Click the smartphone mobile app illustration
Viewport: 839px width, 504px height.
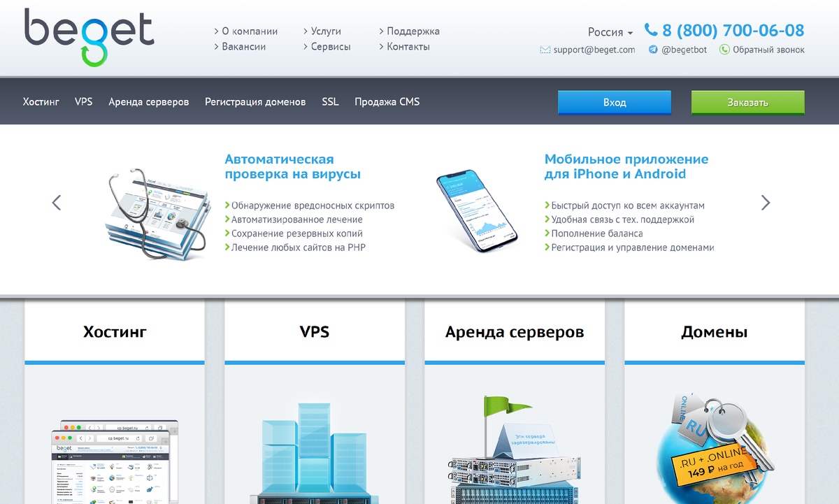[477, 212]
